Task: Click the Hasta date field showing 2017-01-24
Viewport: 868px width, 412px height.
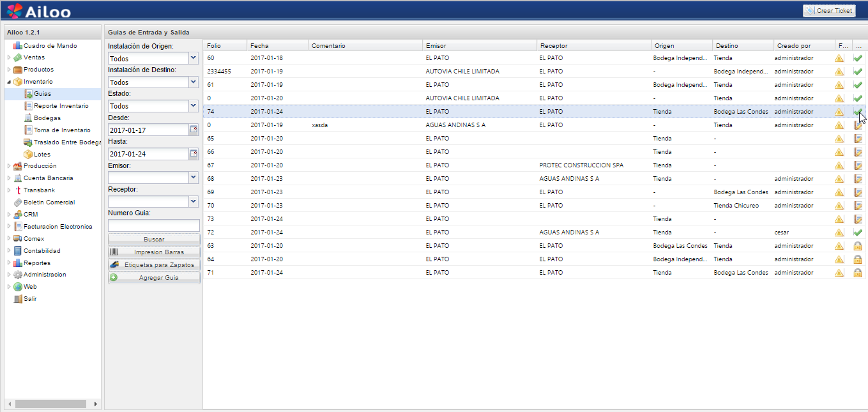Action: (148, 154)
